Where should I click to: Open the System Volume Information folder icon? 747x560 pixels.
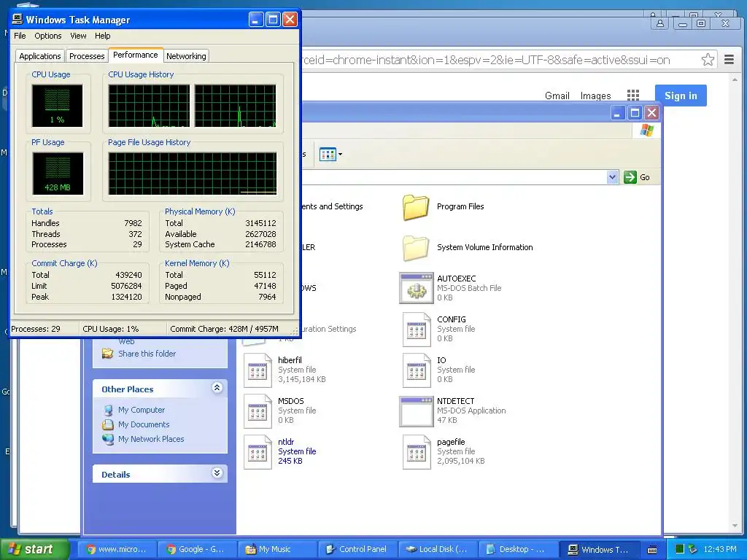(x=415, y=248)
